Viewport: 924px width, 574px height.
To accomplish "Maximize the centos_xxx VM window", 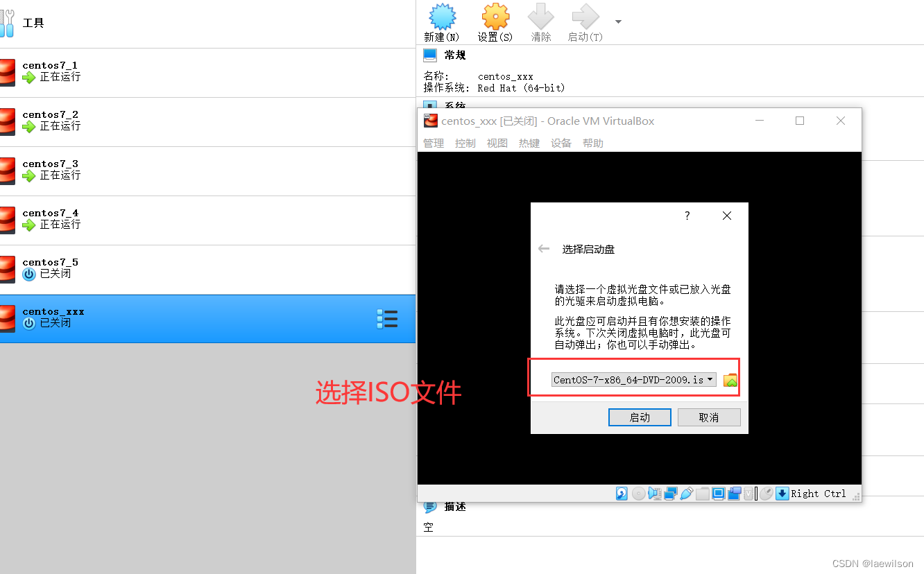I will pyautogui.click(x=800, y=121).
